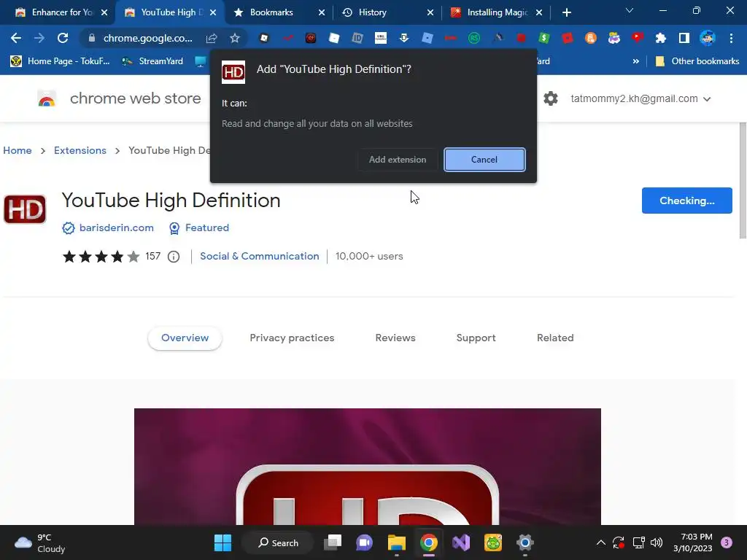Click the green RS circle extension icon

[474, 38]
